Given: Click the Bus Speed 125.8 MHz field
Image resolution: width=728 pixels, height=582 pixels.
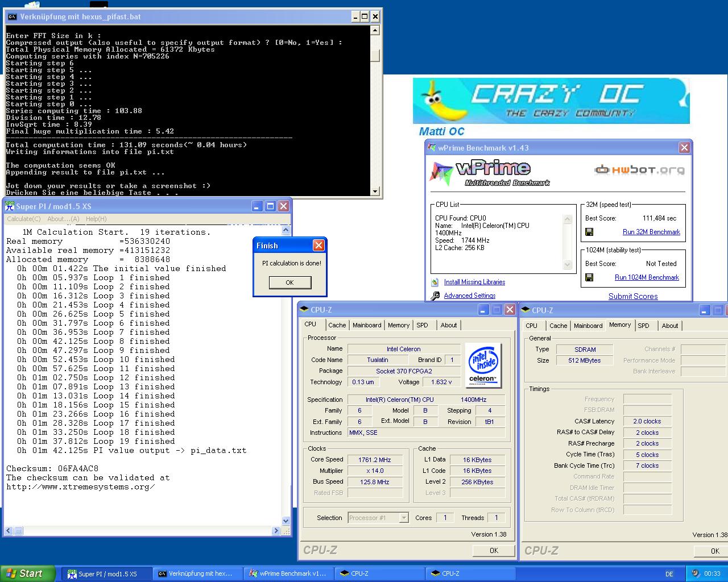Looking at the screenshot, I should (375, 482).
